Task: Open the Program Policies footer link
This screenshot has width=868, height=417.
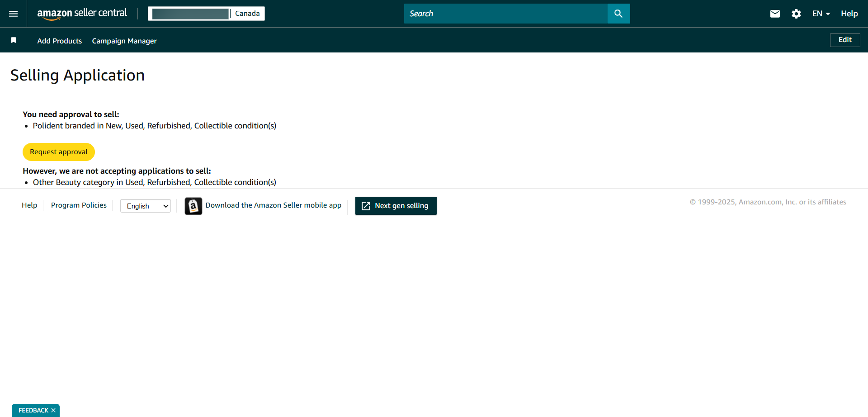Action: [79, 205]
